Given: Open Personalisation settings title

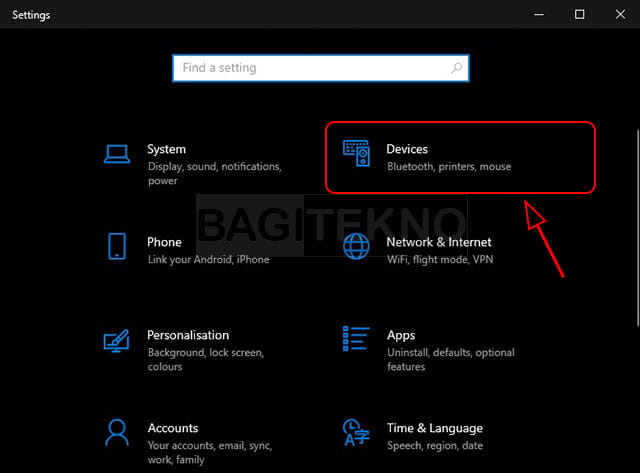Looking at the screenshot, I should (188, 335).
